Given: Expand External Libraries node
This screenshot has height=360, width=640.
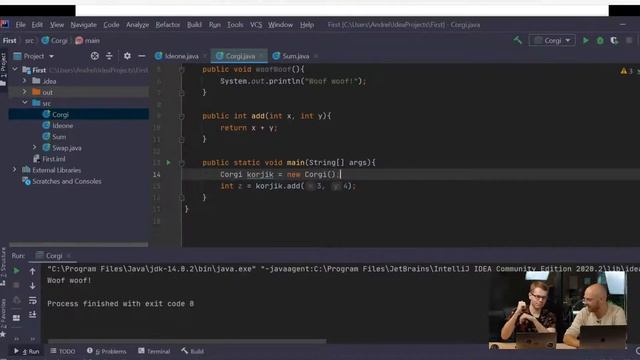Looking at the screenshot, I should pyautogui.click(x=15, y=169).
